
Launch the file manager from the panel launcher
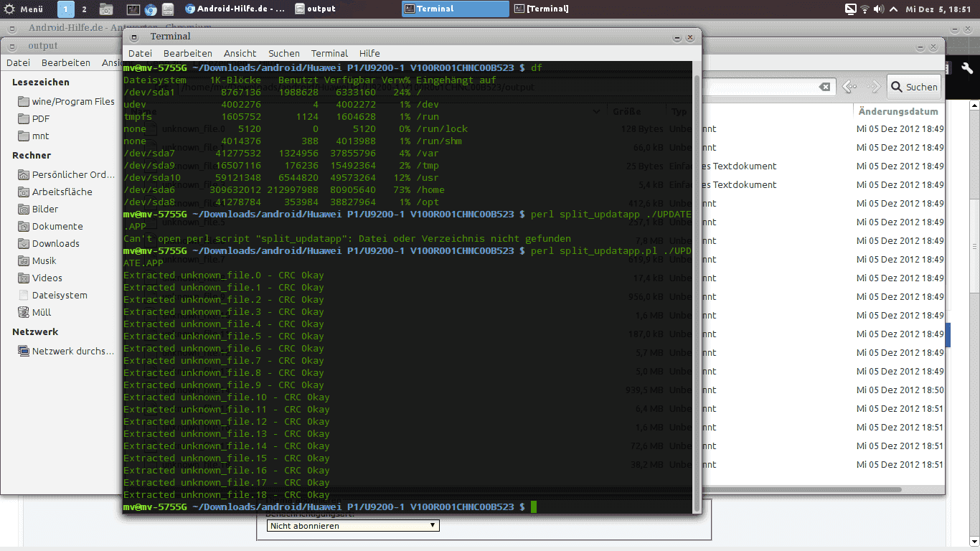point(167,9)
